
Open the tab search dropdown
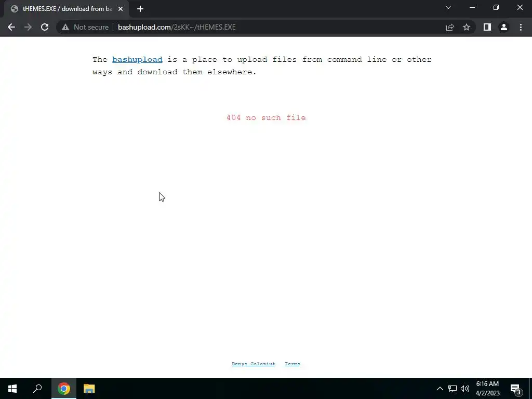448,7
